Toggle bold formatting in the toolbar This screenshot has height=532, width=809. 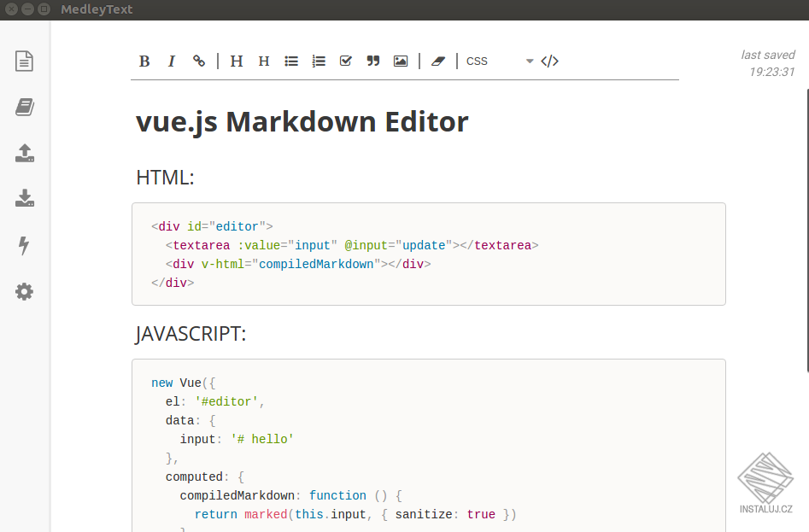pyautogui.click(x=144, y=61)
